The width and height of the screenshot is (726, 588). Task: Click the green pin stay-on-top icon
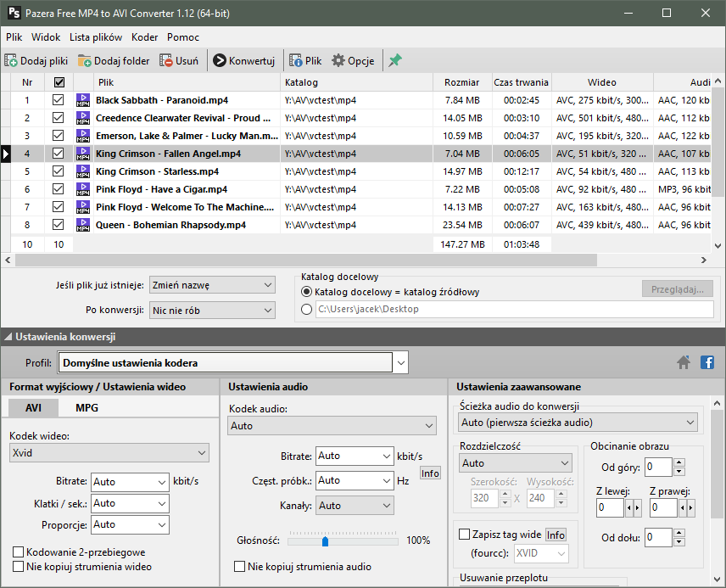395,60
